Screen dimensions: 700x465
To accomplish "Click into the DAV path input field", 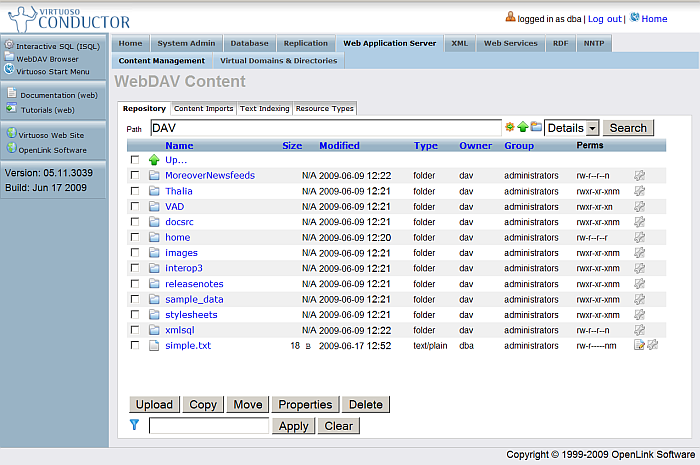I will tap(325, 128).
